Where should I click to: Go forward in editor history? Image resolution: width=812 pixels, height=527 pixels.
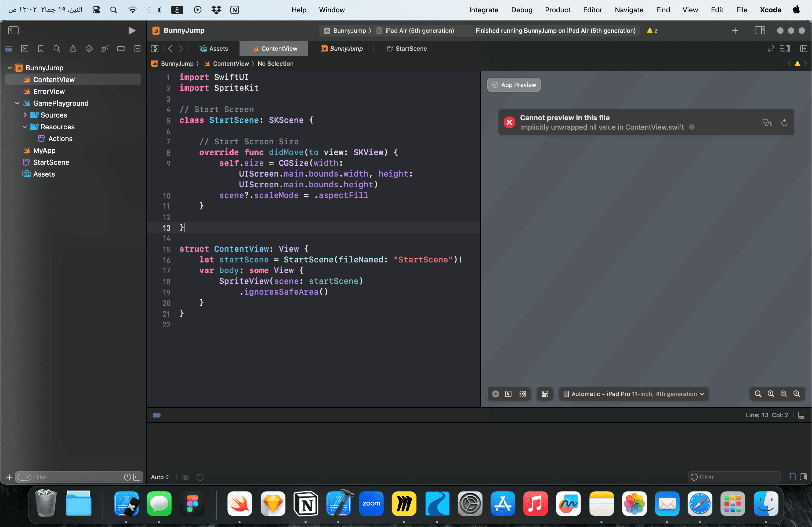181,49
